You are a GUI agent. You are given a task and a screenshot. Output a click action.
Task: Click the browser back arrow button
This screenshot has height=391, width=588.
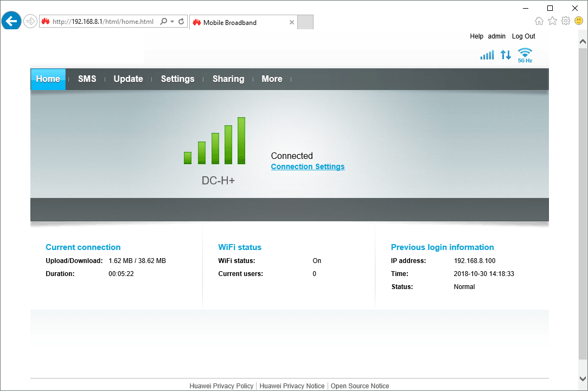coord(11,22)
